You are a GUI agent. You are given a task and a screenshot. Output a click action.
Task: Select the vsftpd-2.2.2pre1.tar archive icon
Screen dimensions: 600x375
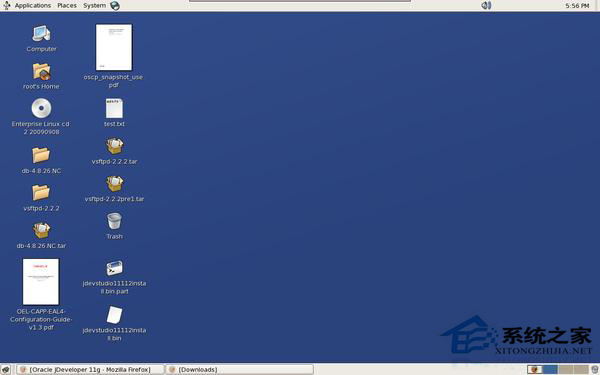point(114,184)
